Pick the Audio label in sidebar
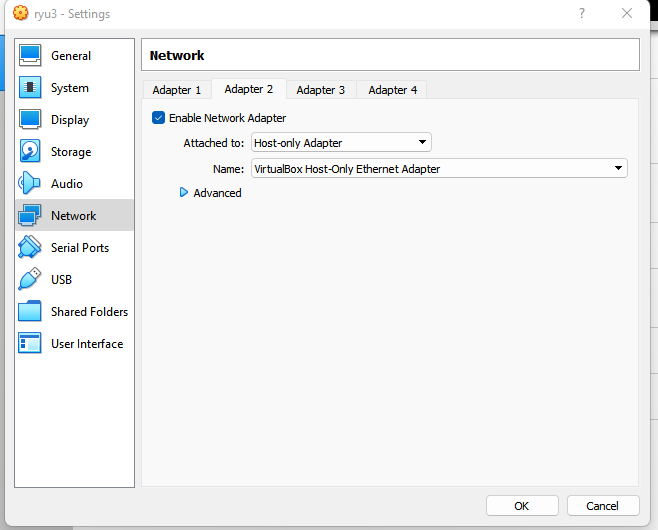Image resolution: width=658 pixels, height=530 pixels. tap(67, 184)
